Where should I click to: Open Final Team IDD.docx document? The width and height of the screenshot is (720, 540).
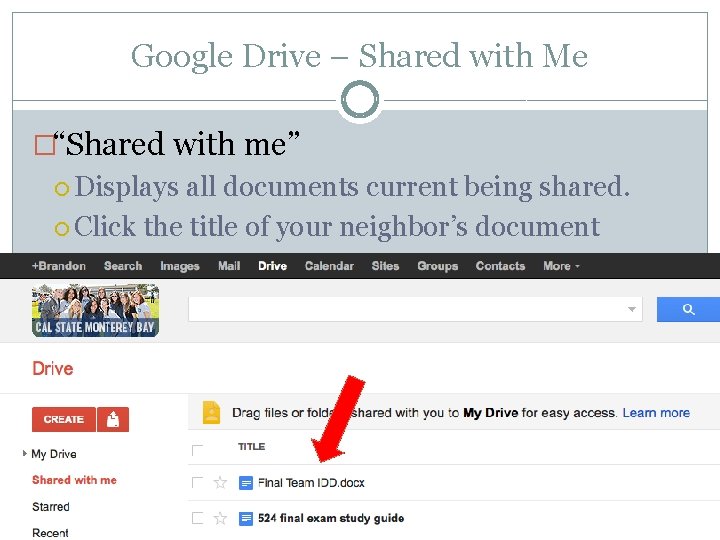(311, 483)
